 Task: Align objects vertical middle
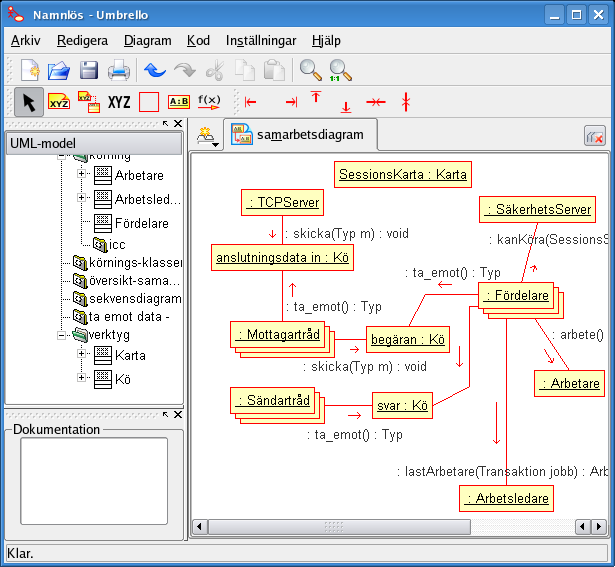[376, 102]
